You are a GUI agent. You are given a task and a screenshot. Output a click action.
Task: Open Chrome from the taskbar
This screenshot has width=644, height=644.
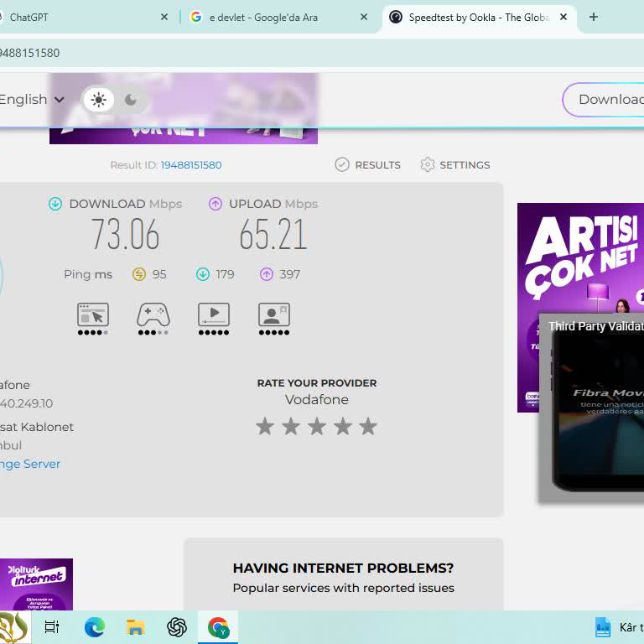pyautogui.click(x=218, y=627)
